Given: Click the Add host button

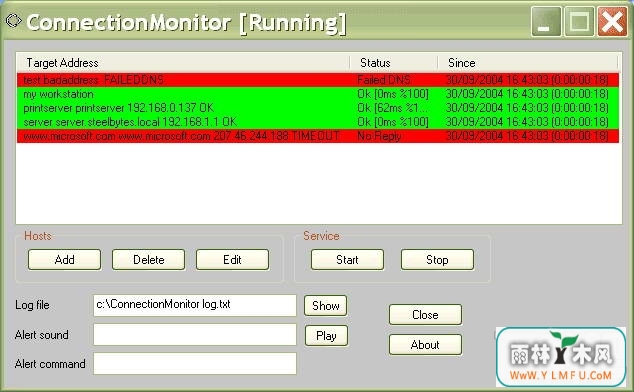Looking at the screenshot, I should click(64, 260).
